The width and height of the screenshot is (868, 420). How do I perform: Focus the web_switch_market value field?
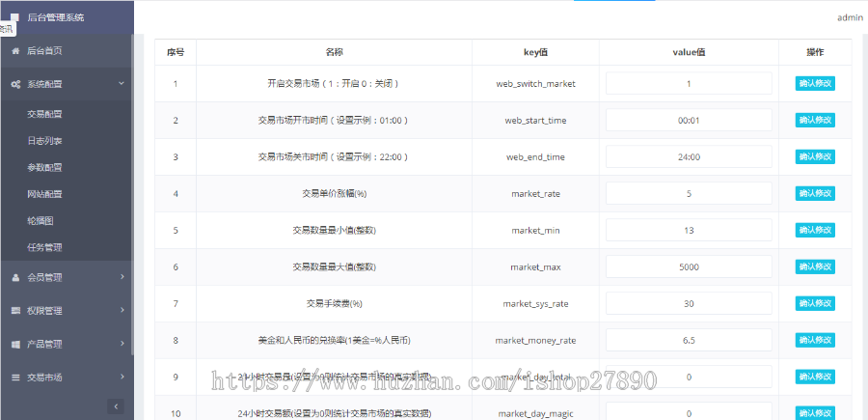tap(689, 84)
